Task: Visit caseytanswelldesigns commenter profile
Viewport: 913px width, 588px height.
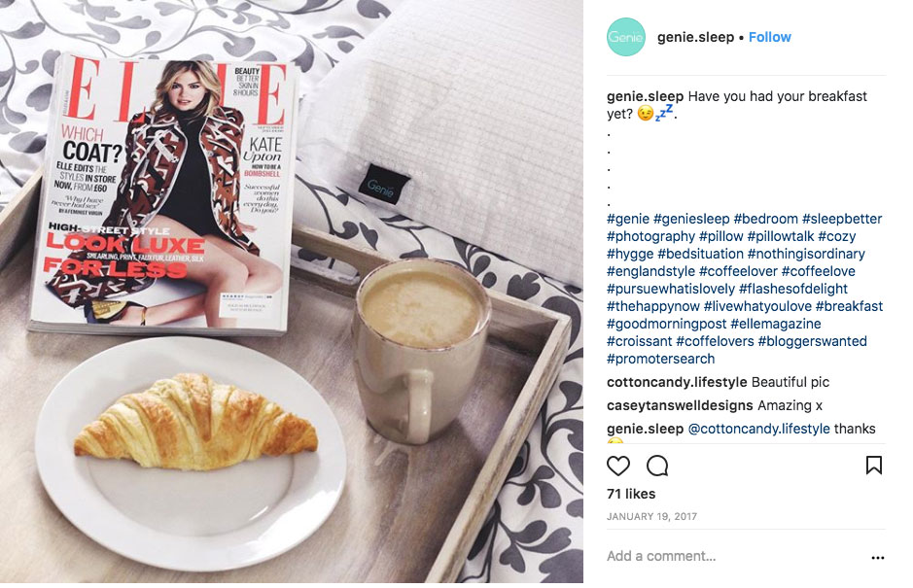Action: point(680,406)
